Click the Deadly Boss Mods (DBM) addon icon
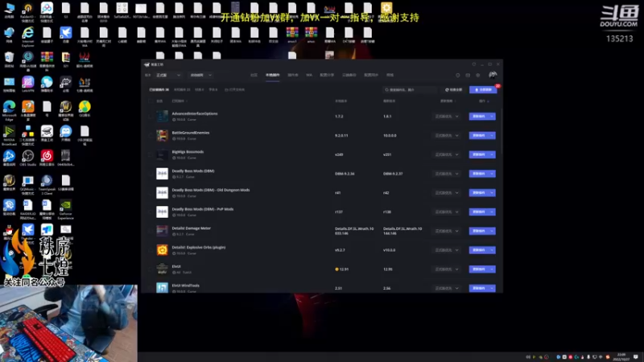 (162, 174)
